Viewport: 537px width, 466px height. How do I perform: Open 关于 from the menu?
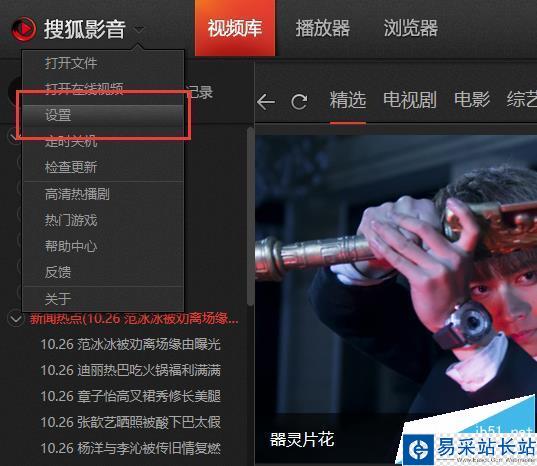103,299
